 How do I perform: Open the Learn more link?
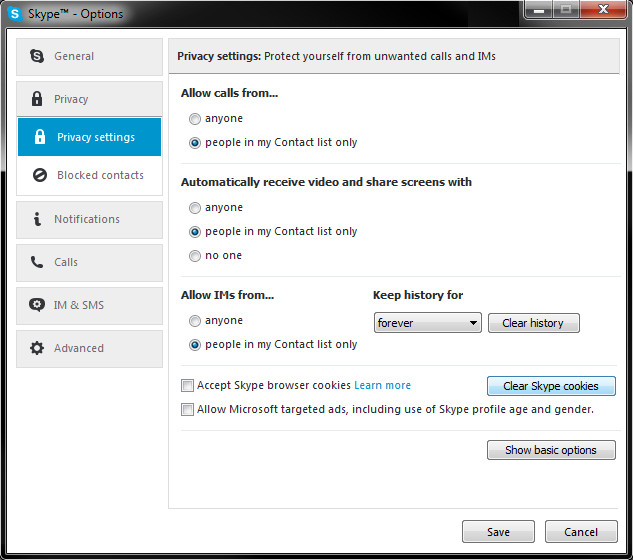click(382, 385)
